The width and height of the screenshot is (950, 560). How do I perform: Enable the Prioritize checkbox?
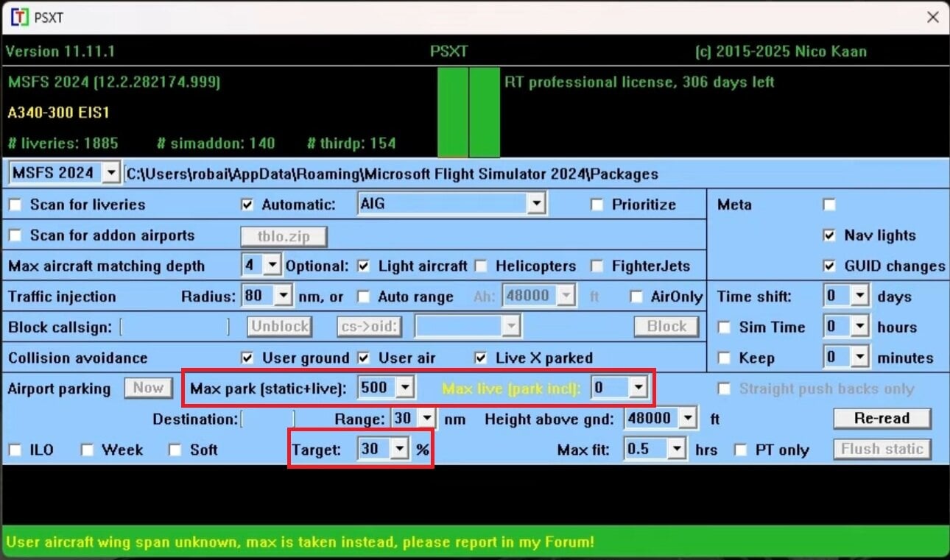click(x=597, y=205)
